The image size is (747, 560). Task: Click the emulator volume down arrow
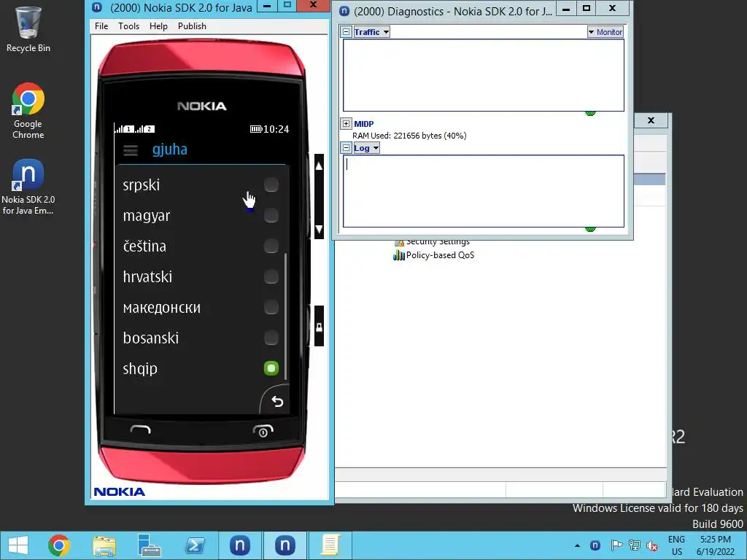point(319,228)
